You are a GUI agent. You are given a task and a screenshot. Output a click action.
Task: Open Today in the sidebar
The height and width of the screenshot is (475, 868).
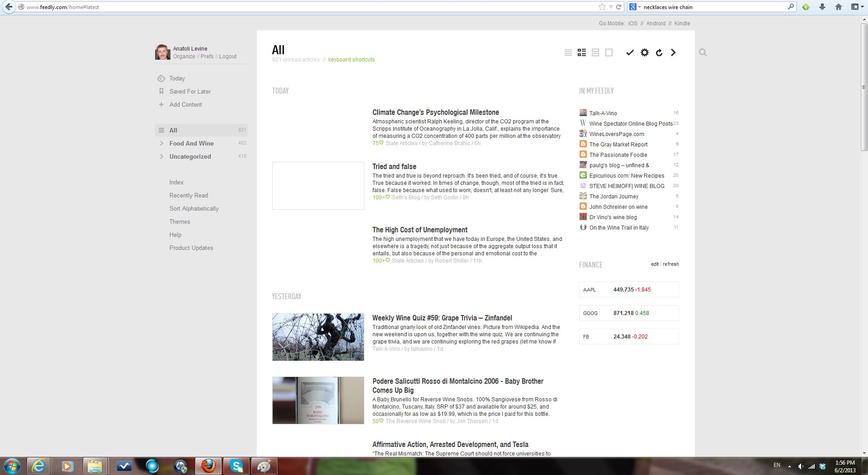(x=177, y=78)
